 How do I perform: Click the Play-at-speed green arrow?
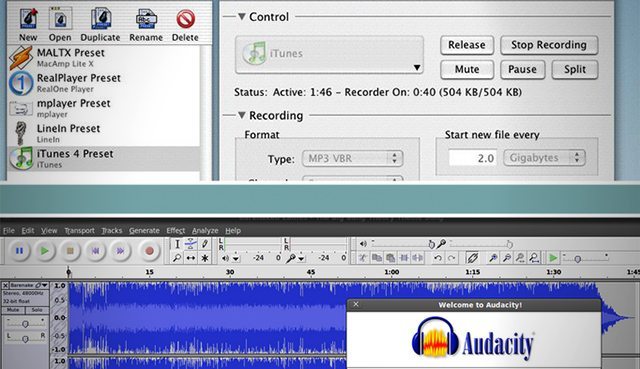coord(553,258)
